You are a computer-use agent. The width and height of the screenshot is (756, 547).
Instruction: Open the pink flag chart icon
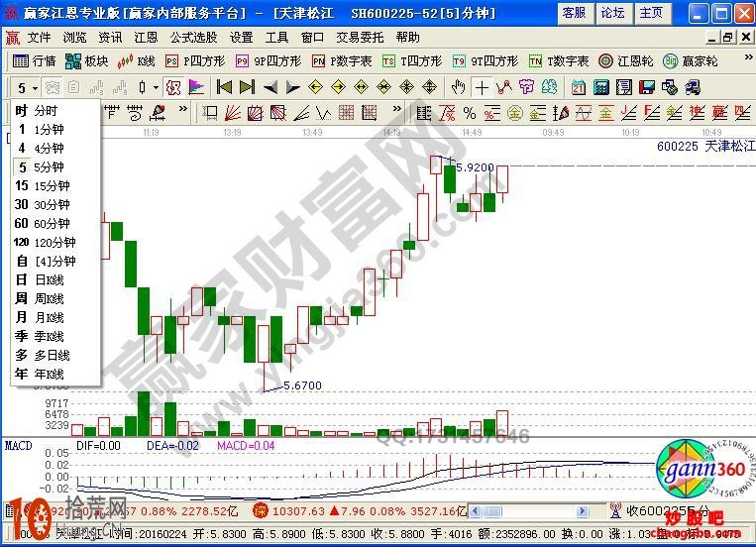point(196,87)
